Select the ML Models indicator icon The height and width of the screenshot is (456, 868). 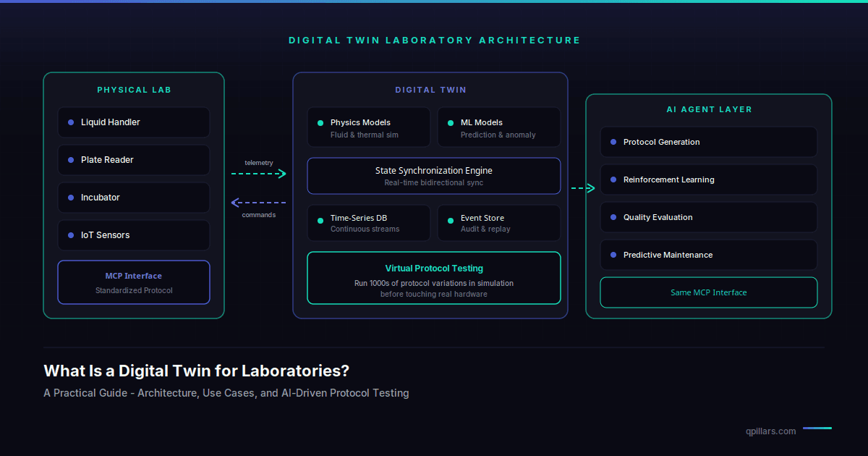(451, 122)
